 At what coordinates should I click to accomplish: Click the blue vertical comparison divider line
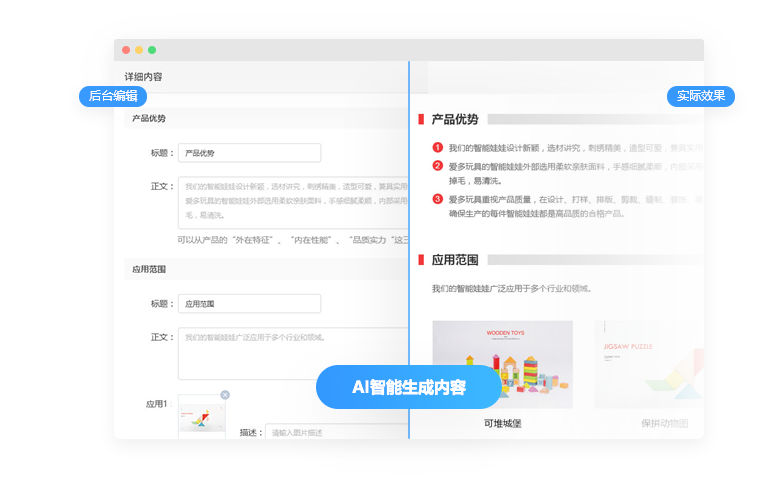[409, 250]
